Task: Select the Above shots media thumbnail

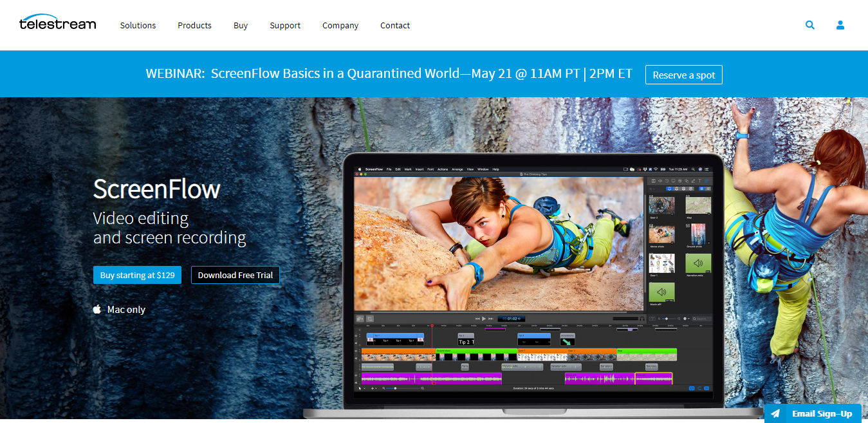Action: point(661,234)
